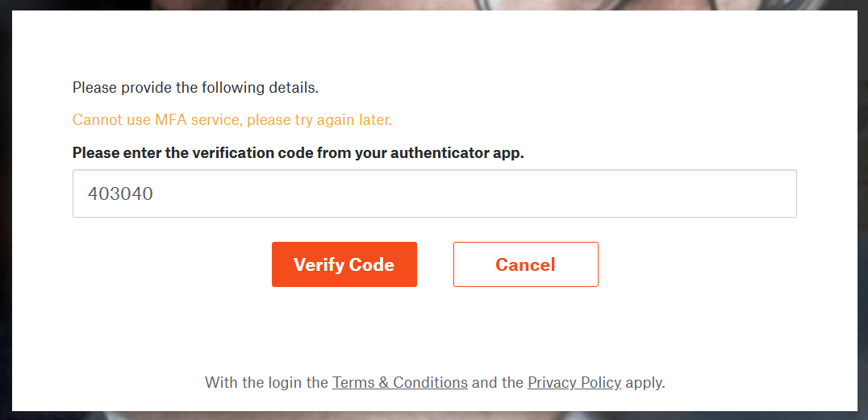
Task: Click the gap between Verify Code and Cancel
Action: click(x=435, y=264)
